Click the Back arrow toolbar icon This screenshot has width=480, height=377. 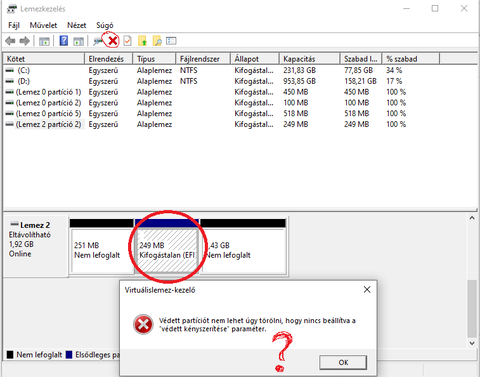[10, 41]
